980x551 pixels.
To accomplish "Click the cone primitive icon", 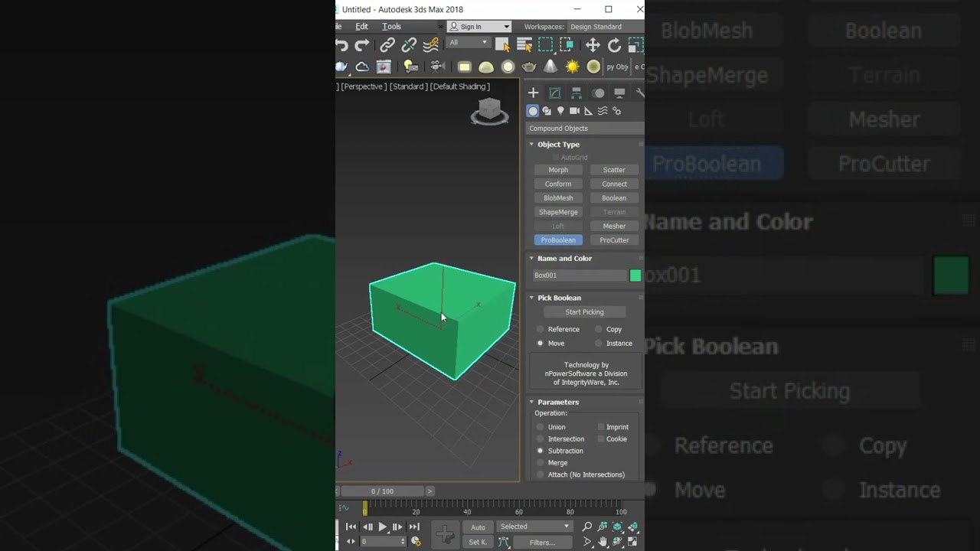I will tap(550, 67).
